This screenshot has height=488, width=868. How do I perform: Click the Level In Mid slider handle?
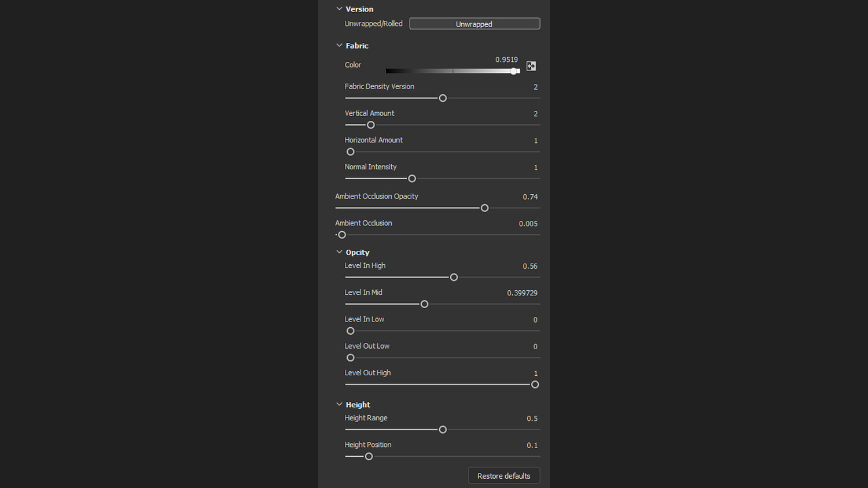pos(425,304)
